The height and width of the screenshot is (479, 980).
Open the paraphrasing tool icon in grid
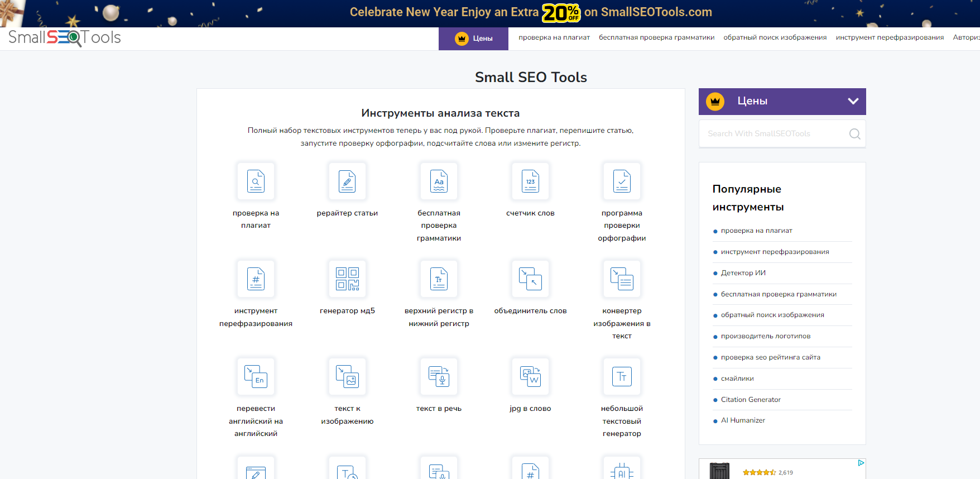click(256, 279)
